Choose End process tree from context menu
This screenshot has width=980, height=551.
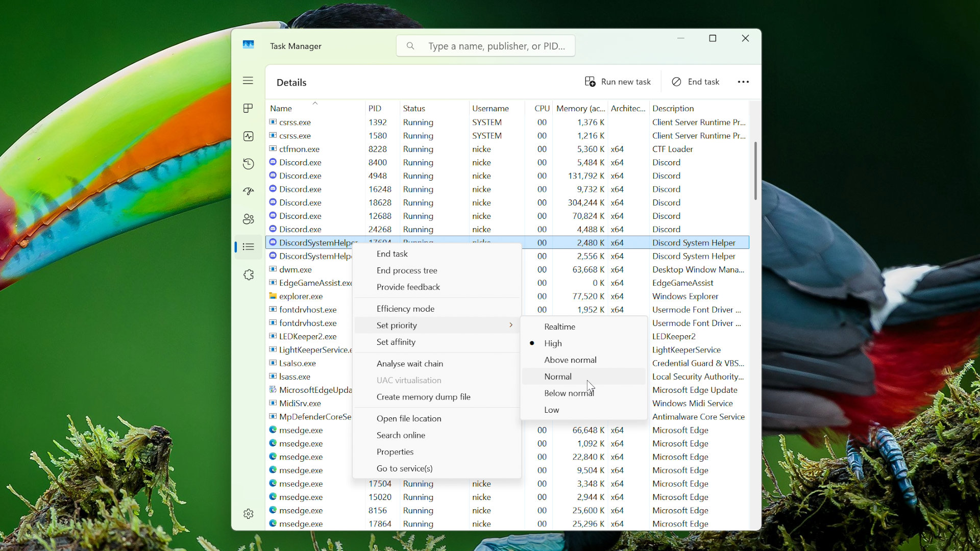pyautogui.click(x=406, y=270)
